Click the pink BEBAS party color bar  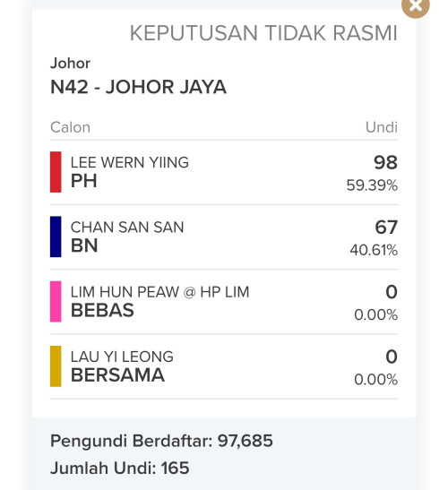tap(56, 301)
